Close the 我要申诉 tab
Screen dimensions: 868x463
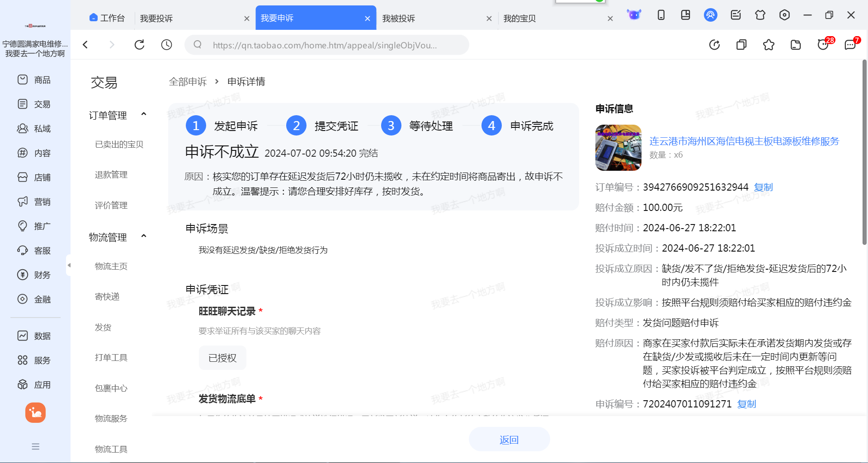pos(368,19)
